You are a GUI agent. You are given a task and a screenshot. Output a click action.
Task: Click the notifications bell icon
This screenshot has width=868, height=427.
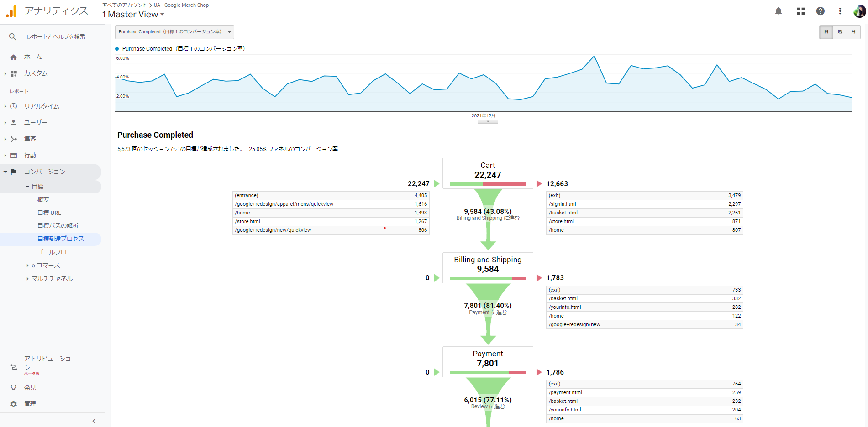[779, 11]
